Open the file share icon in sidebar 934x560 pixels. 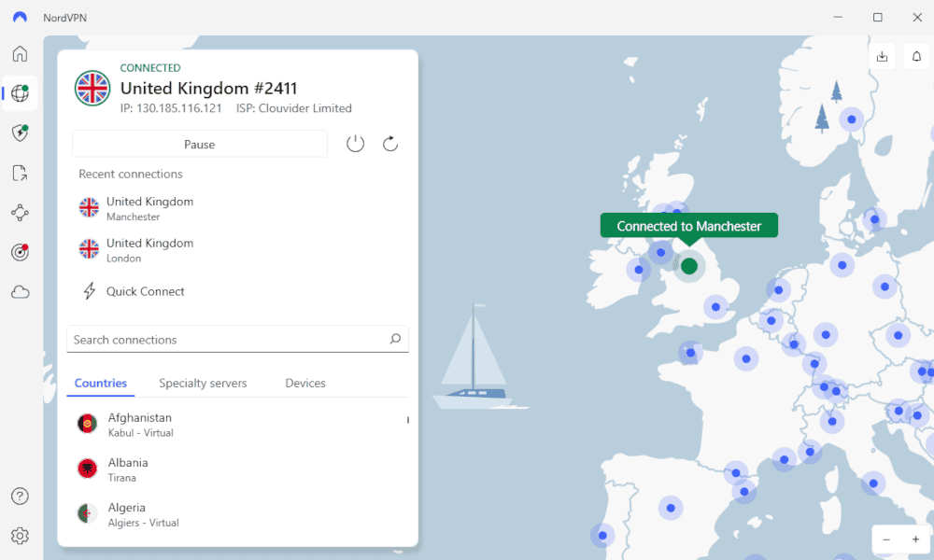tap(20, 173)
